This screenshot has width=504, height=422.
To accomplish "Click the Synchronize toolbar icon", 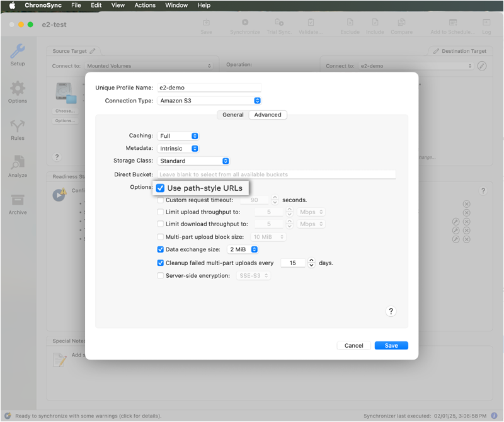I will click(x=245, y=22).
